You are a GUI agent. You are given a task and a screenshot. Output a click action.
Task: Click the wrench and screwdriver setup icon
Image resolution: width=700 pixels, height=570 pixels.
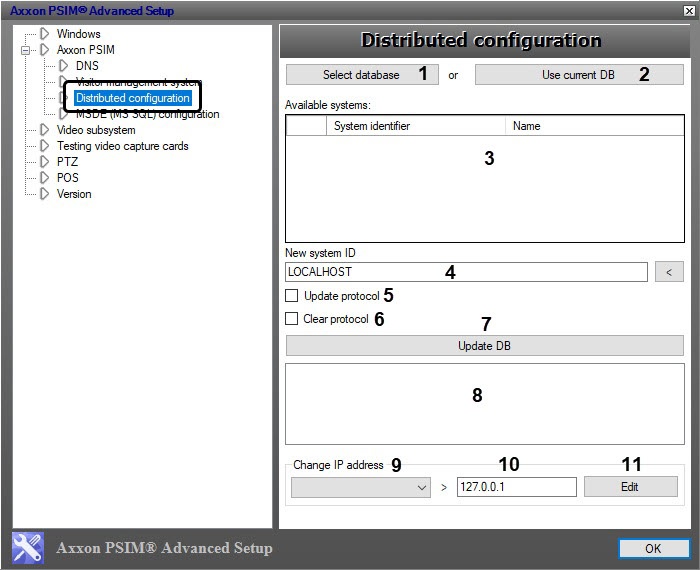tap(28, 548)
